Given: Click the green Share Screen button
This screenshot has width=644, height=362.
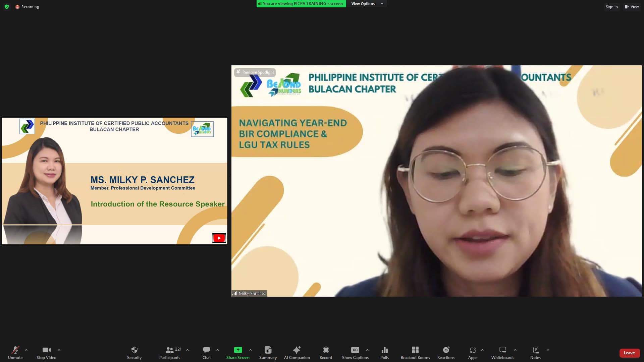Looking at the screenshot, I should 238,353.
